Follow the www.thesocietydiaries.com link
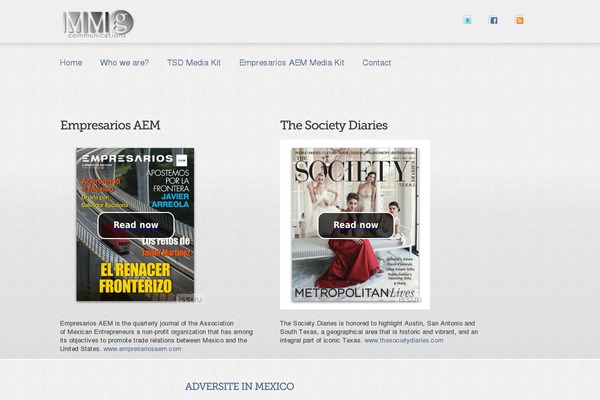 click(404, 340)
